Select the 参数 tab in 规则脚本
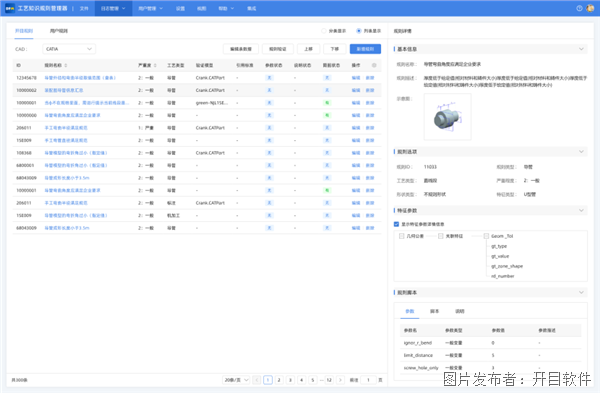This screenshot has width=600, height=393. click(x=410, y=311)
